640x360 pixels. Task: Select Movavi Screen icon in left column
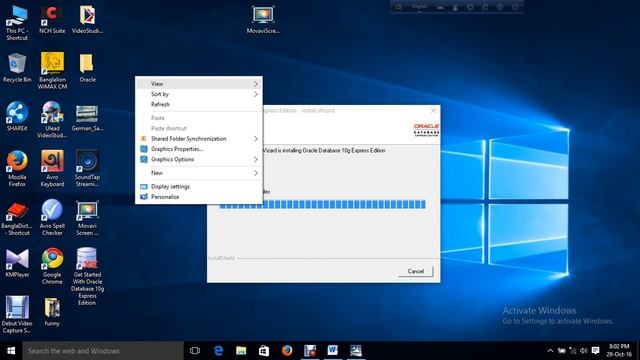(87, 218)
